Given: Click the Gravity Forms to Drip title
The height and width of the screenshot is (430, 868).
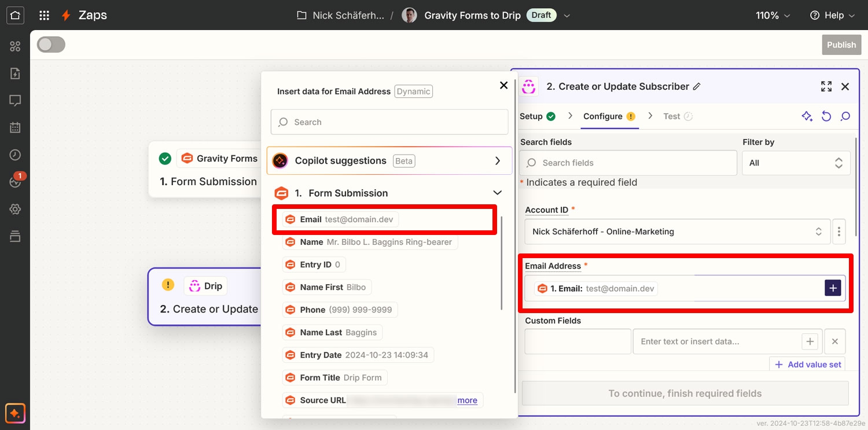Looking at the screenshot, I should (x=472, y=16).
